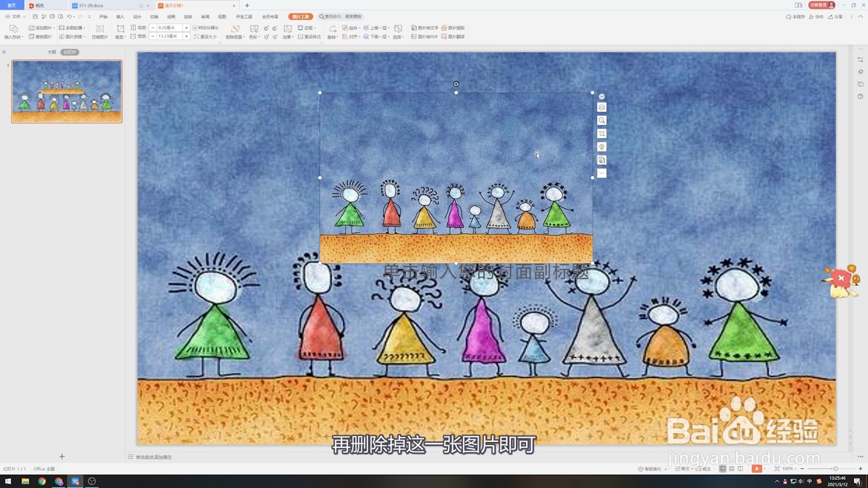The height and width of the screenshot is (488, 868).
Task: Open File Explorer from the taskbar
Action: 25,481
